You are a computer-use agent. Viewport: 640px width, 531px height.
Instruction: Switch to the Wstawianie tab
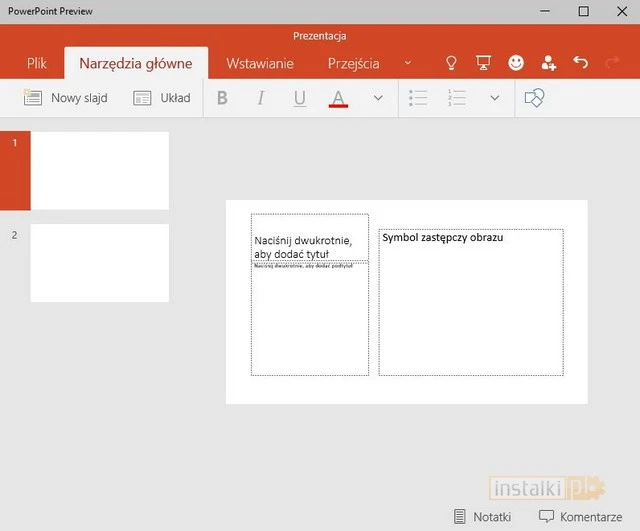(x=260, y=63)
